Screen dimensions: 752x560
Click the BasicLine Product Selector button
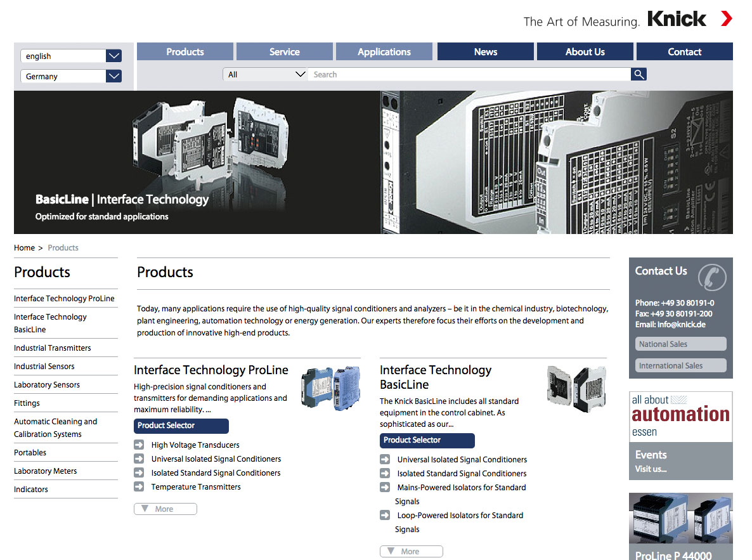coord(427,440)
